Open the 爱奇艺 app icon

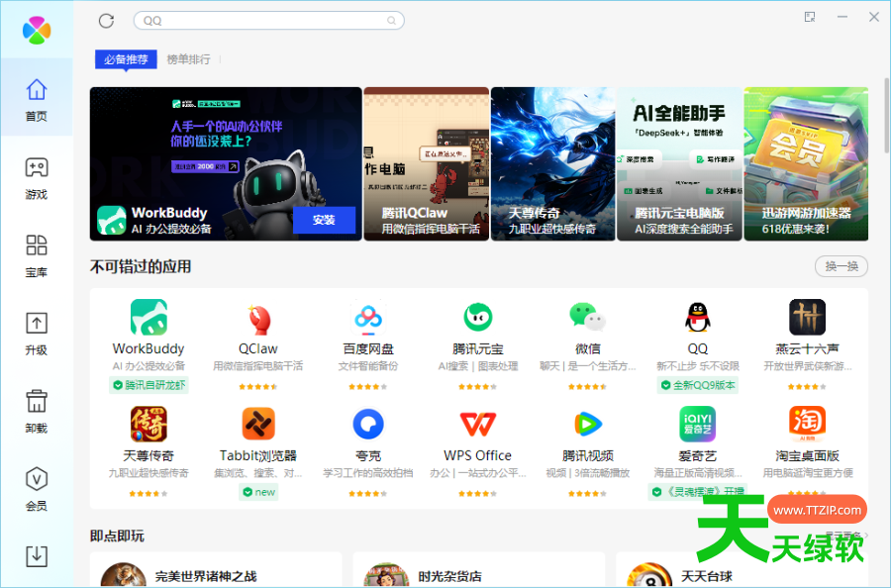pyautogui.click(x=697, y=424)
